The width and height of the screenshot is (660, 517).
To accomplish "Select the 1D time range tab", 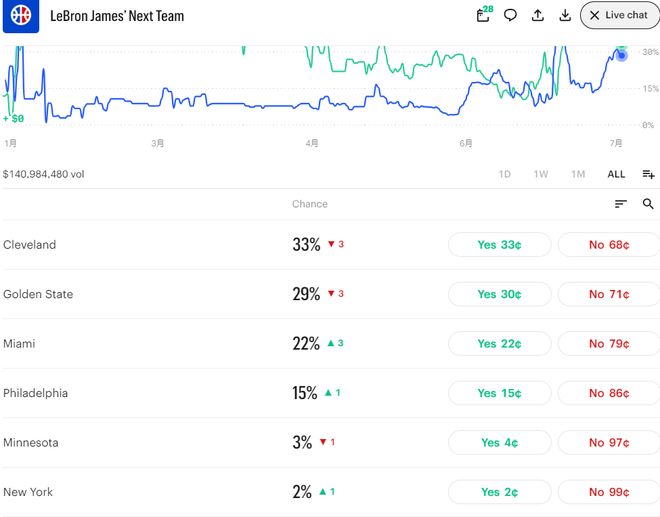I will pos(504,174).
